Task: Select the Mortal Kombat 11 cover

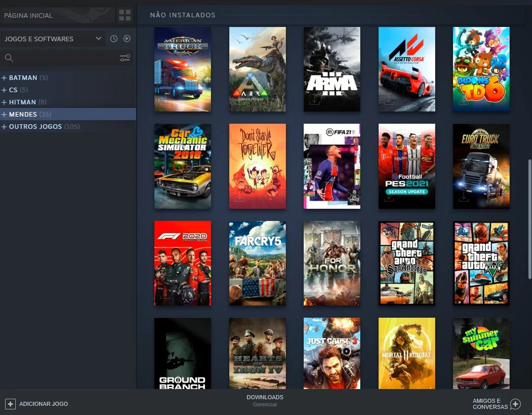Action: pos(407,353)
